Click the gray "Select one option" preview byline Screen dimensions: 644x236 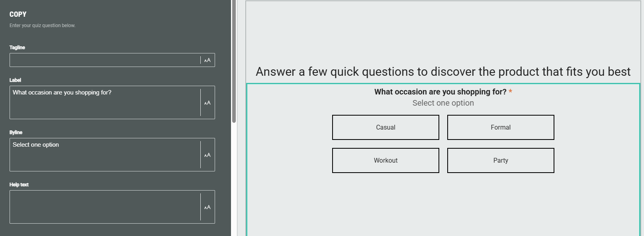point(443,103)
